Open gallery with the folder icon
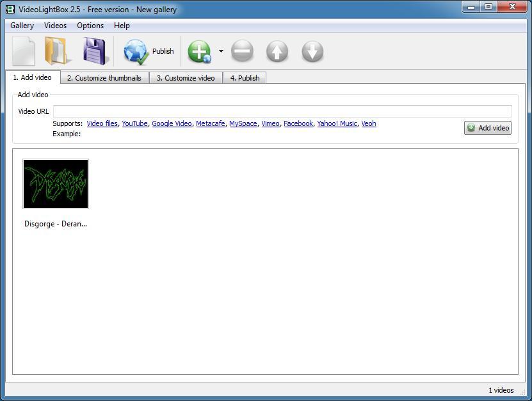Image resolution: width=532 pixels, height=401 pixels. coord(58,51)
